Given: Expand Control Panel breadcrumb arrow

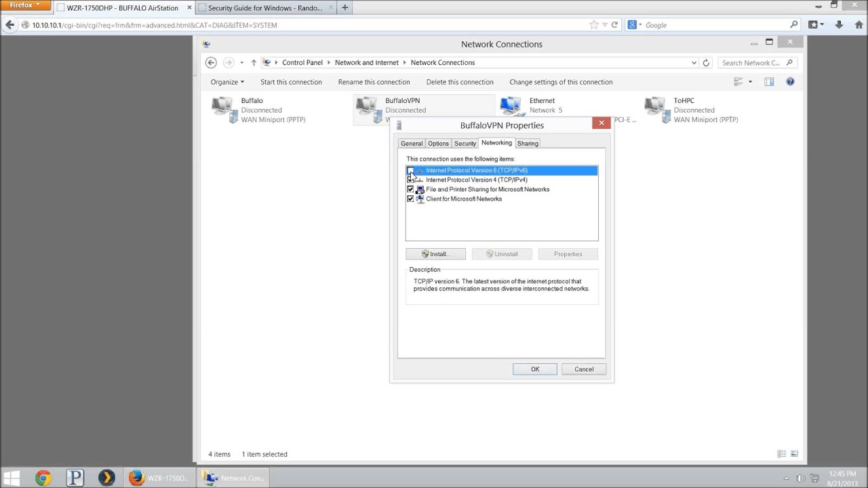Looking at the screenshot, I should [329, 62].
